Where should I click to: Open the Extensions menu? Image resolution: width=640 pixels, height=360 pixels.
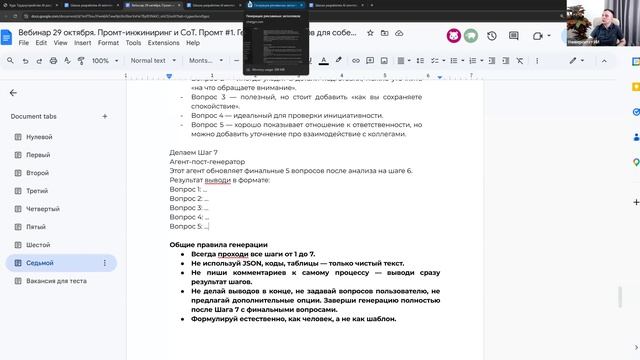(x=163, y=43)
